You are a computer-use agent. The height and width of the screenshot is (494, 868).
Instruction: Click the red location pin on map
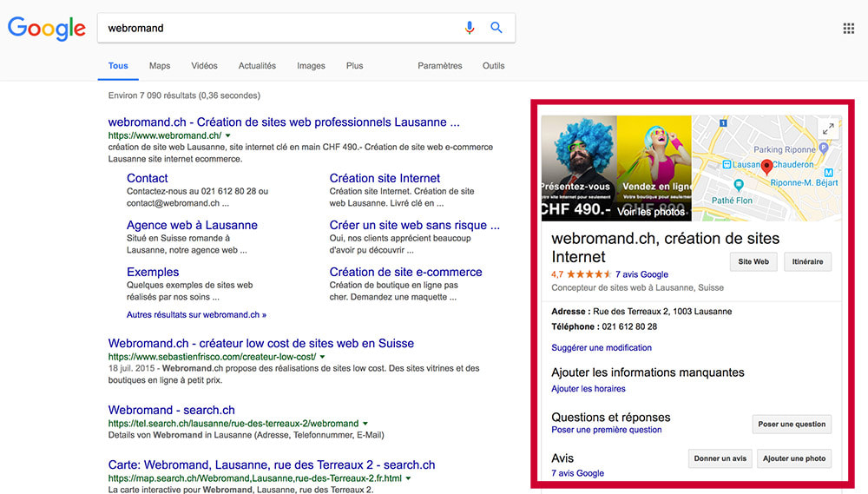pyautogui.click(x=766, y=167)
